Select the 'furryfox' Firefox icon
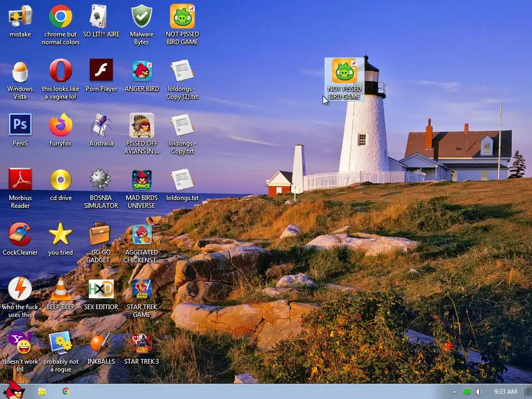This screenshot has width=532, height=399. click(60, 125)
